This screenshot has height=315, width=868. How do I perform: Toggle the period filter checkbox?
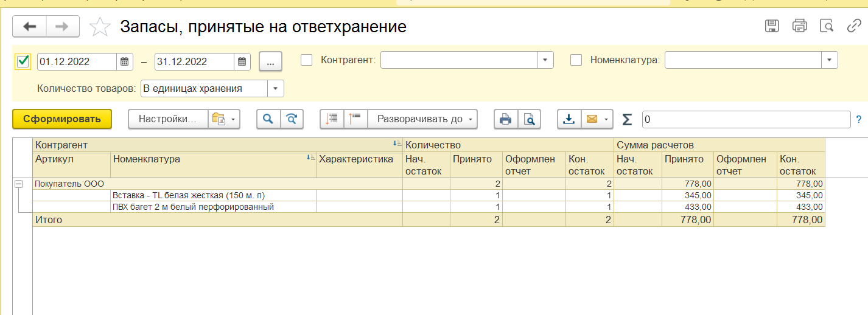[23, 61]
